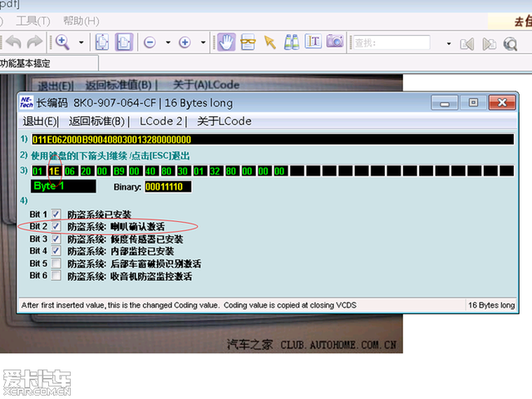Click the undo arrow icon

click(14, 42)
